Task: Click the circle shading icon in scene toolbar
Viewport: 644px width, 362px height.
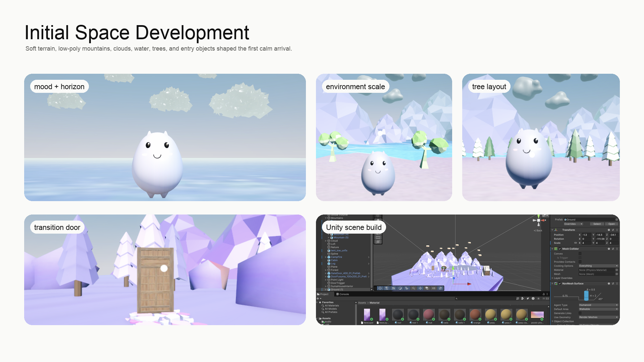Action: (x=400, y=288)
